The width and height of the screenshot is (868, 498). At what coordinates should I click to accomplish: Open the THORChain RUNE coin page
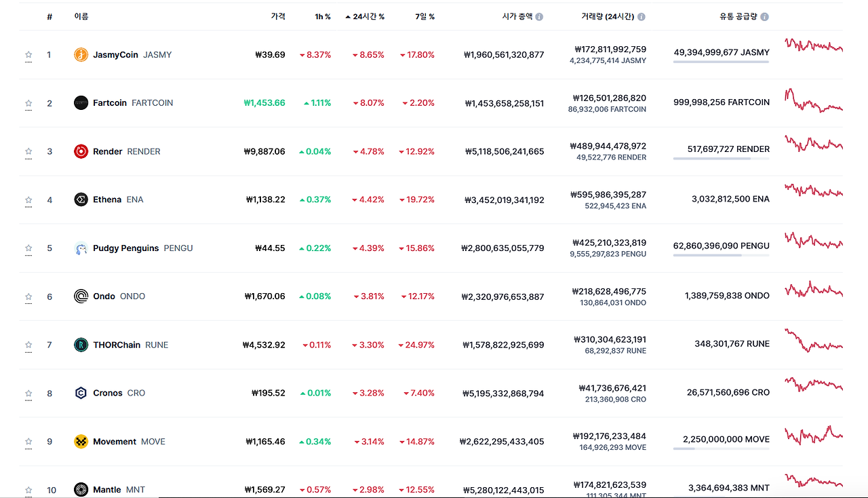coord(131,345)
